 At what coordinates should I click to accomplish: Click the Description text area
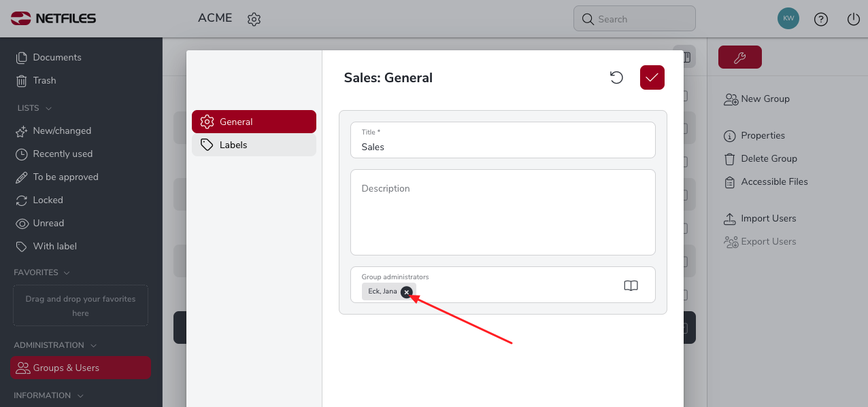(x=503, y=212)
